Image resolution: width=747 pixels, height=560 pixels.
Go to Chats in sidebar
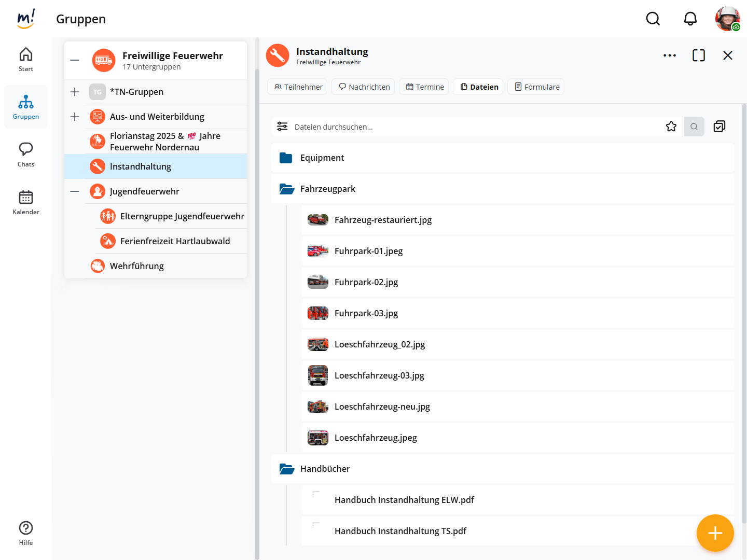26,155
